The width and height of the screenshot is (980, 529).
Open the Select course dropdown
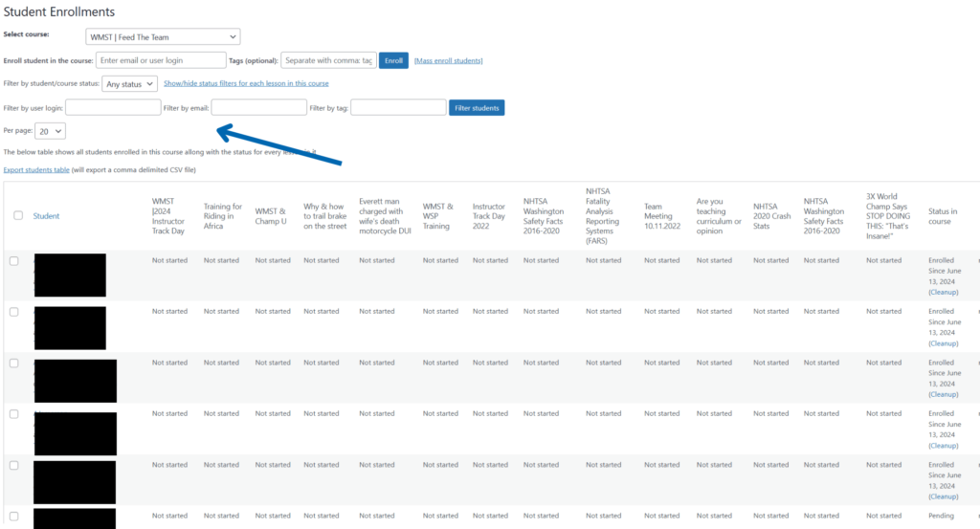[x=162, y=37]
